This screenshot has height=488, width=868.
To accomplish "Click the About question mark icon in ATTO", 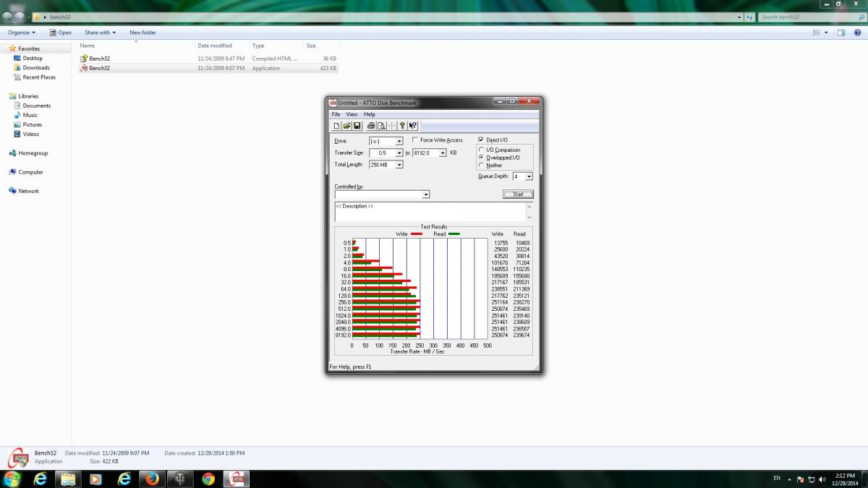I will [402, 126].
